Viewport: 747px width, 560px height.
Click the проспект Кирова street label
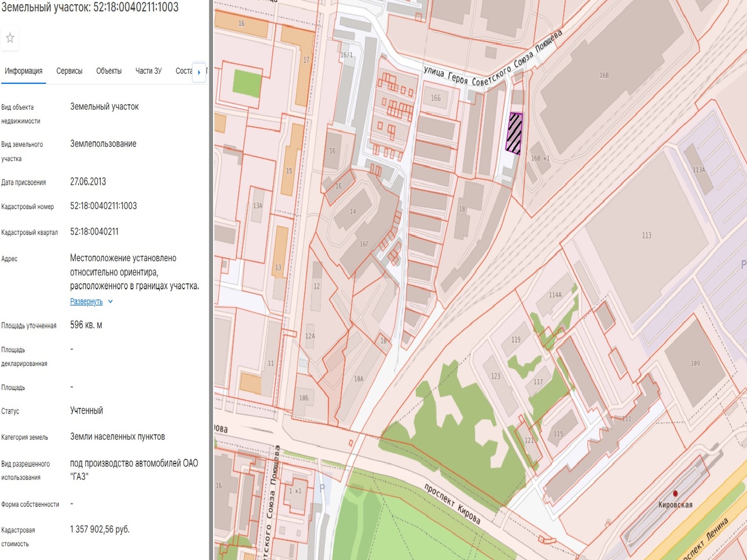click(452, 503)
